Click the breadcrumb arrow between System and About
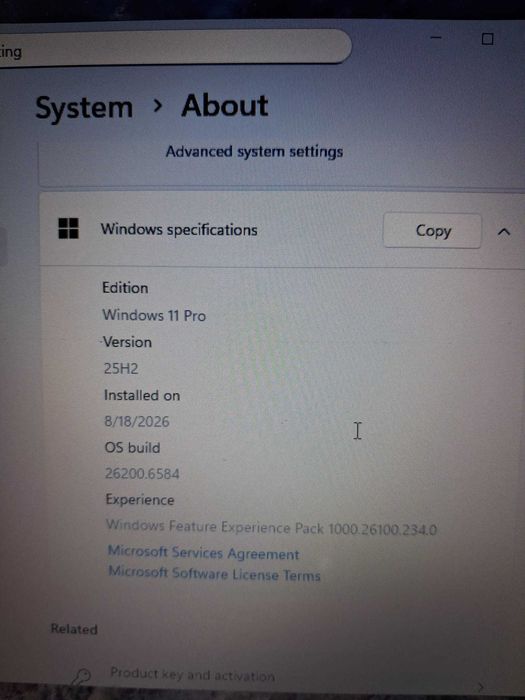This screenshot has width=525, height=700. coord(157,106)
